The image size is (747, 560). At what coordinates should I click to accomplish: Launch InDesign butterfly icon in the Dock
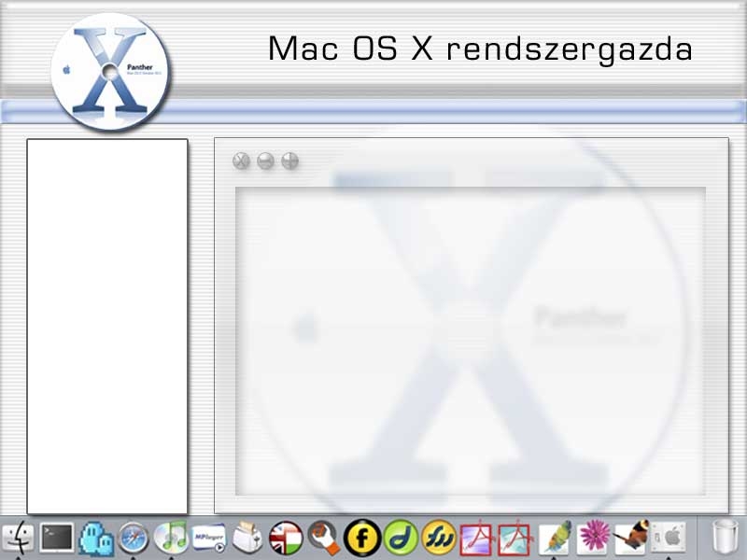click(x=632, y=538)
